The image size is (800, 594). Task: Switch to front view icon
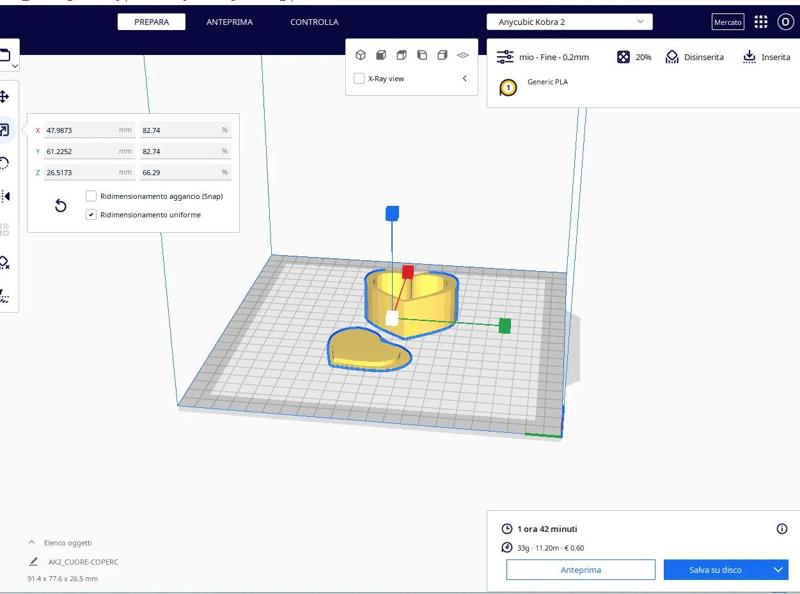[x=381, y=55]
